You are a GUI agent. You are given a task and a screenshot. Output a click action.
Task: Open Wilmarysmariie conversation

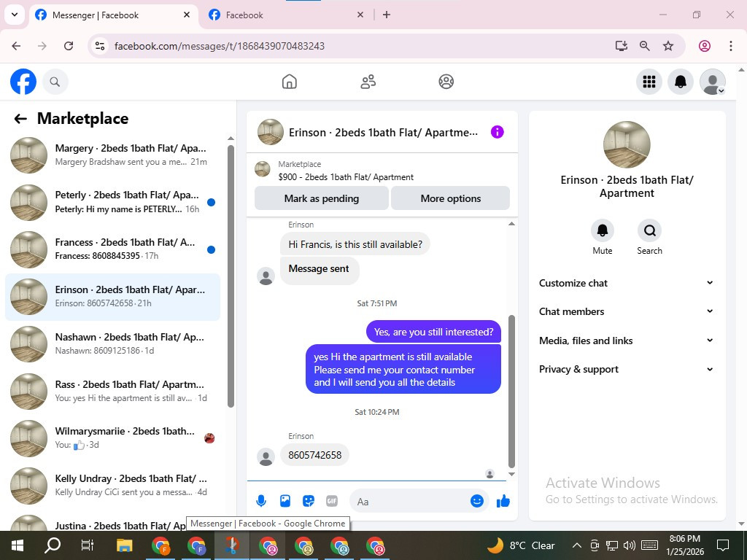pos(112,438)
